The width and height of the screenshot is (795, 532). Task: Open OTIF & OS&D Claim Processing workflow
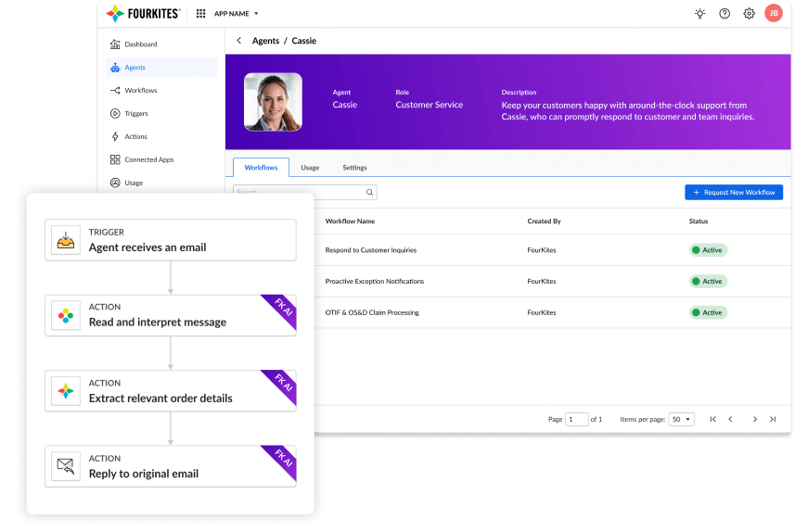(x=372, y=312)
